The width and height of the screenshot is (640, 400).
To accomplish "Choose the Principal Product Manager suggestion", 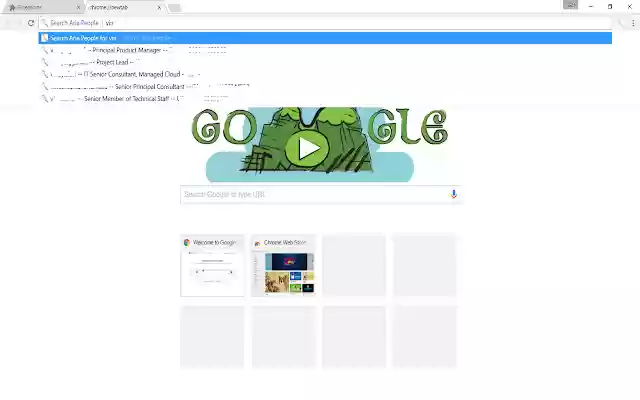I will coord(325,50).
